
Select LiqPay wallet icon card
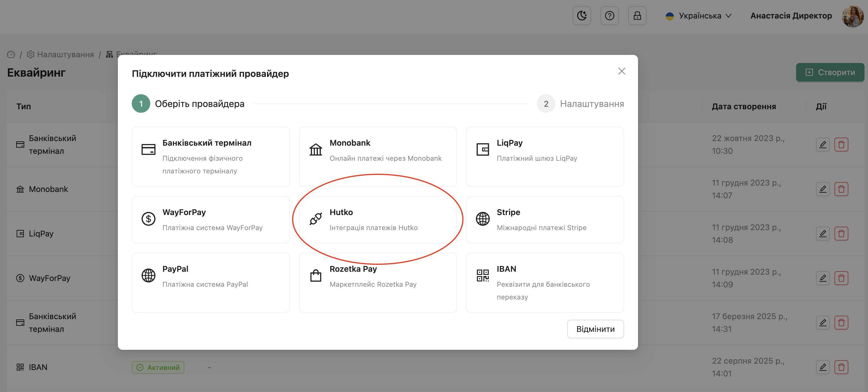pyautogui.click(x=483, y=149)
